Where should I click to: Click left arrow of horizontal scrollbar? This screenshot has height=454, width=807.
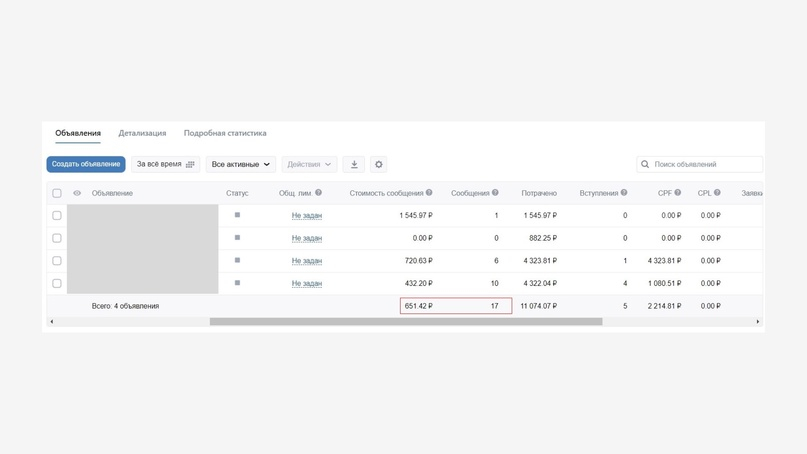click(51, 322)
